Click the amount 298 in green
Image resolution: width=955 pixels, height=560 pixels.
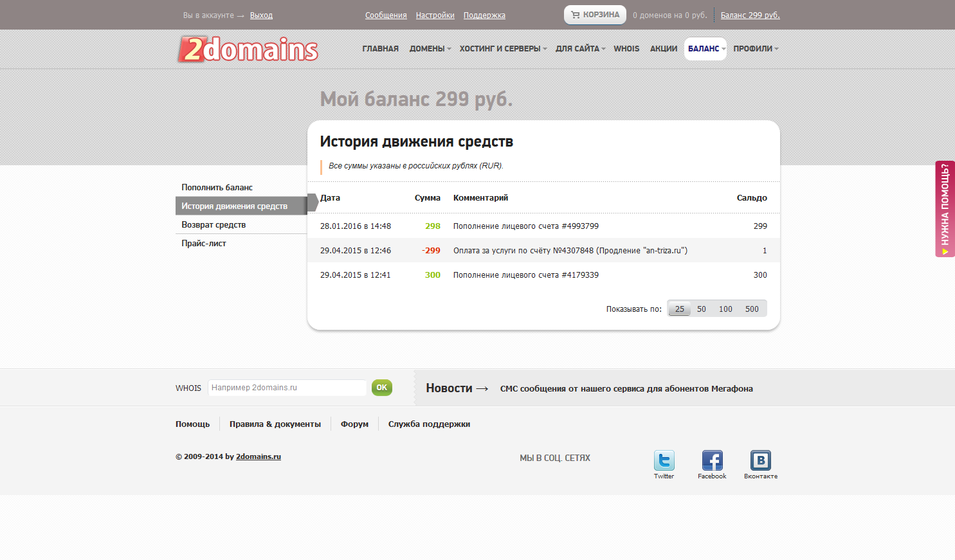coord(433,226)
